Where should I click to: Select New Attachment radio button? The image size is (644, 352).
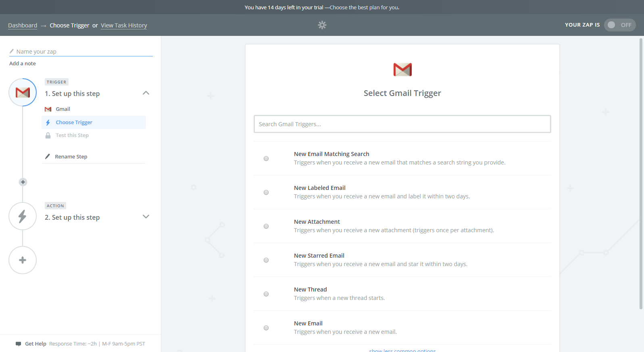[x=266, y=226]
